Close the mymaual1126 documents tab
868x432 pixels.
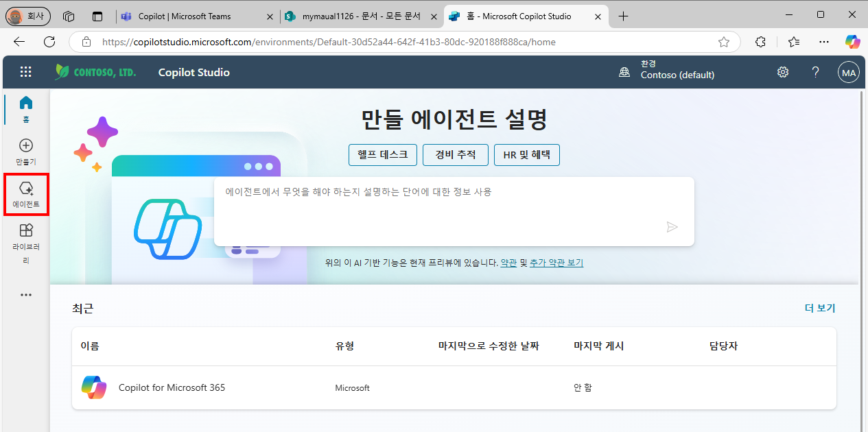[x=434, y=16]
